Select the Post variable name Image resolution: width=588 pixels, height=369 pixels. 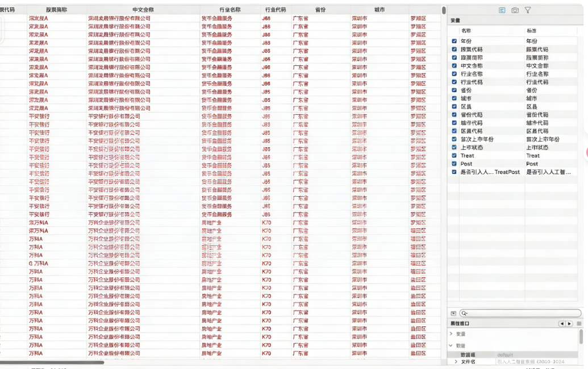point(466,164)
